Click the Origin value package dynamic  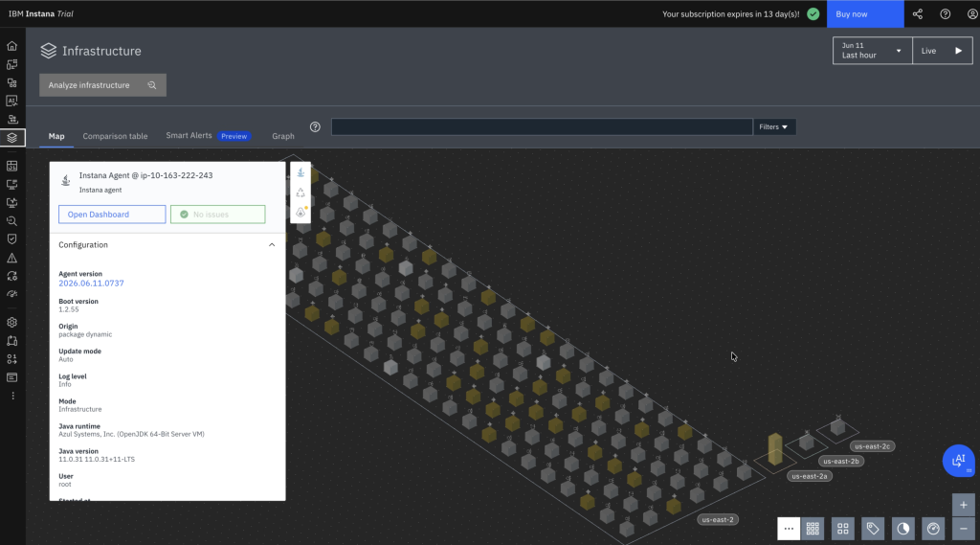tap(85, 334)
